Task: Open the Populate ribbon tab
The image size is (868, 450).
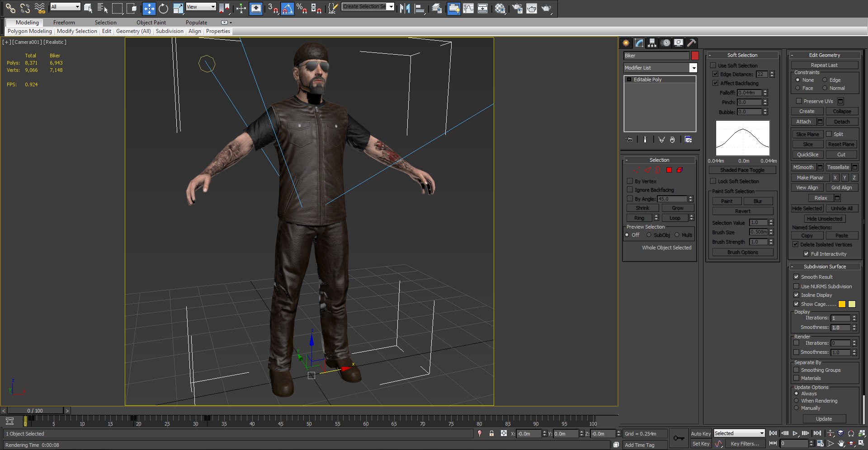Action: 196,22
